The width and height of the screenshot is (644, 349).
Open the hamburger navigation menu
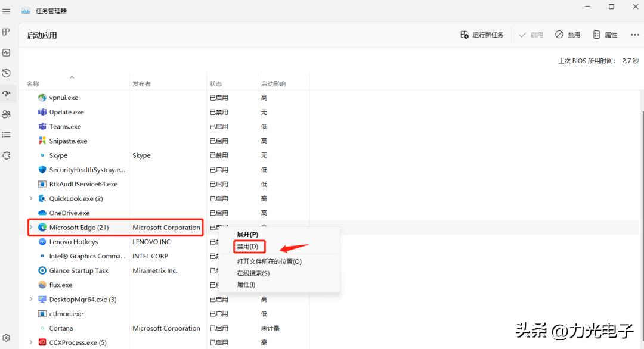pos(7,11)
